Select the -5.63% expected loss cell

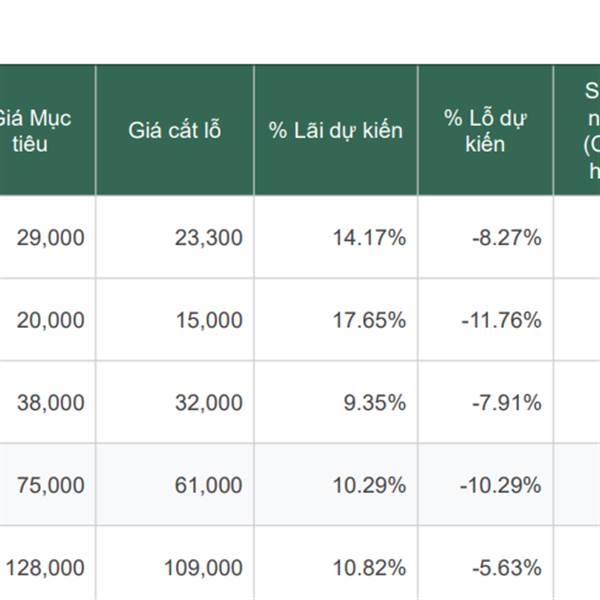click(x=506, y=568)
